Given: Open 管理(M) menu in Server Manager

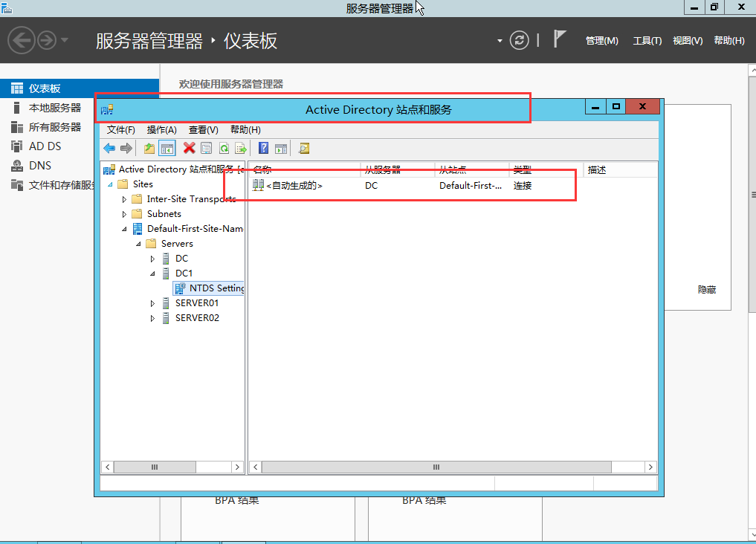Looking at the screenshot, I should pyautogui.click(x=601, y=41).
